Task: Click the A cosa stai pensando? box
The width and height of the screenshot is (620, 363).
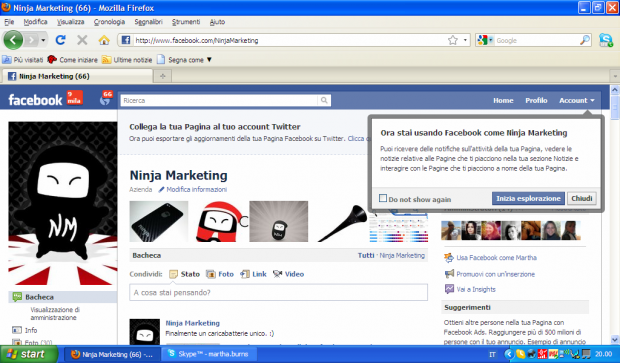Action: [x=278, y=293]
